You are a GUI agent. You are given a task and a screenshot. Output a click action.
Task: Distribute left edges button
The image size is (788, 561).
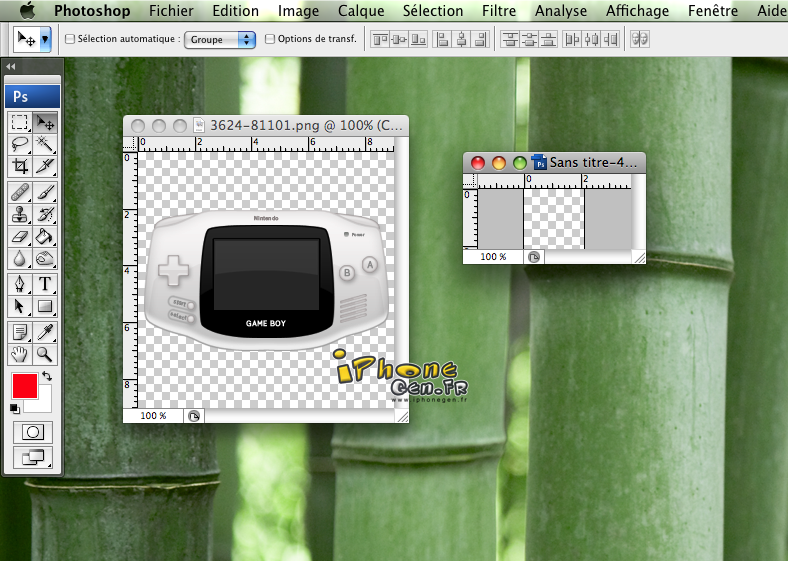pyautogui.click(x=572, y=39)
